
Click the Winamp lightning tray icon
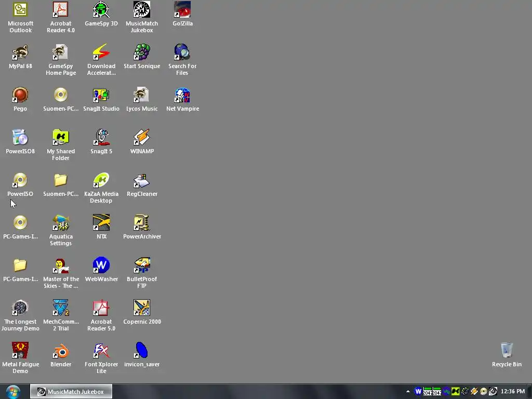click(x=474, y=392)
